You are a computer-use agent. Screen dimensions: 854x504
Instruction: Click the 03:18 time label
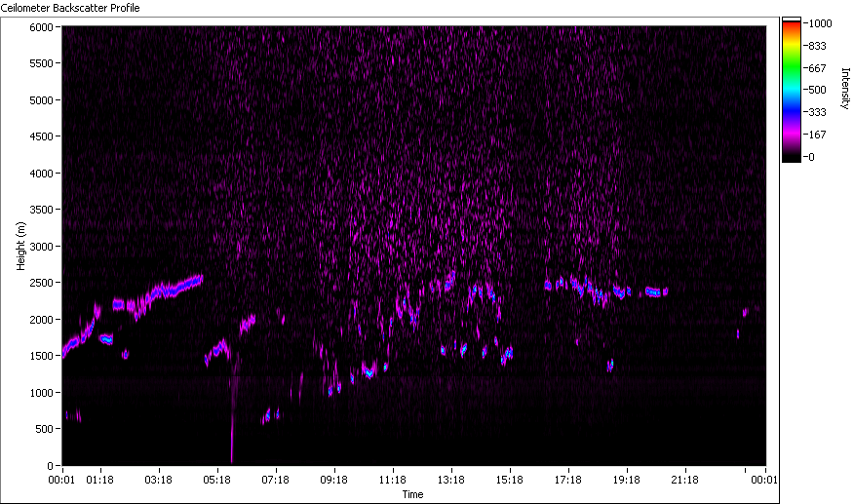(x=159, y=480)
